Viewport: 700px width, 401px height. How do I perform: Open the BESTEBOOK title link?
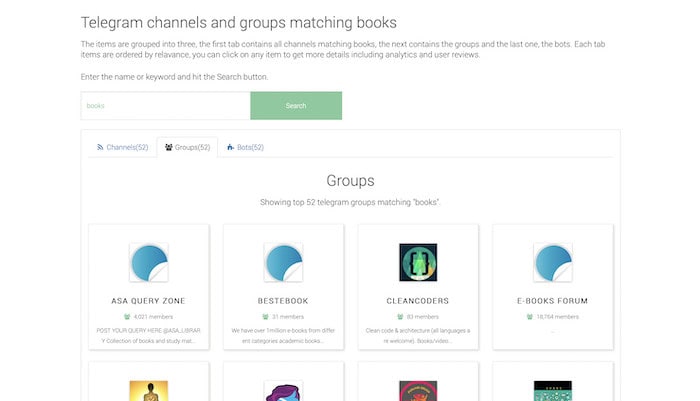pyautogui.click(x=283, y=301)
